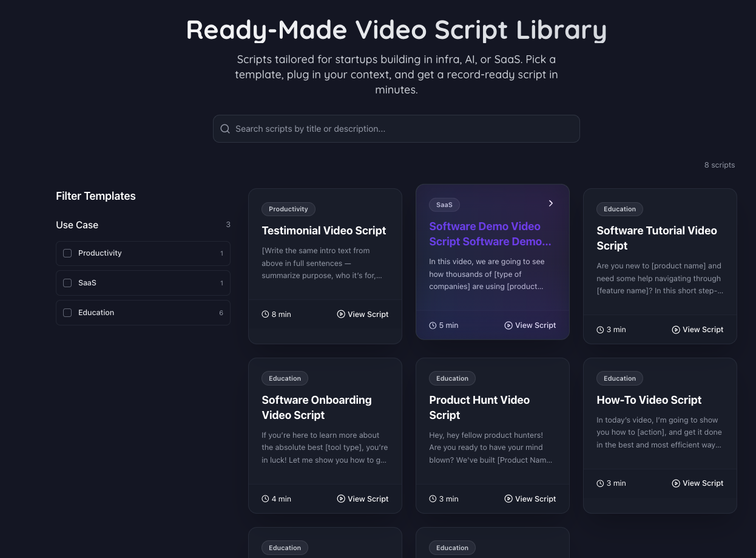The height and width of the screenshot is (558, 756).
Task: Click the play icon next to View Script on SaaS card
Action: 508,325
